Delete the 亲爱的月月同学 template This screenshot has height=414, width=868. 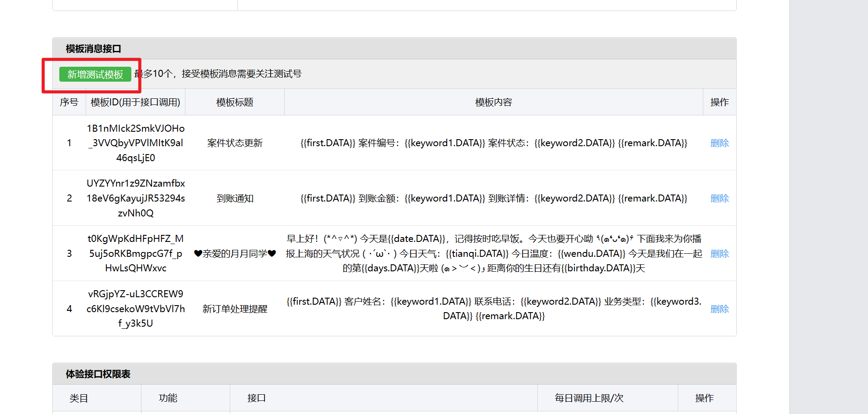(x=720, y=254)
